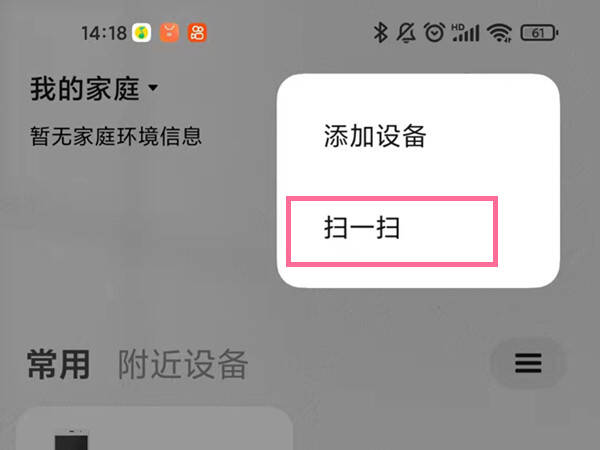Tap the Kuaishou notification icon in status bar
This screenshot has height=450, width=600.
tap(197, 33)
